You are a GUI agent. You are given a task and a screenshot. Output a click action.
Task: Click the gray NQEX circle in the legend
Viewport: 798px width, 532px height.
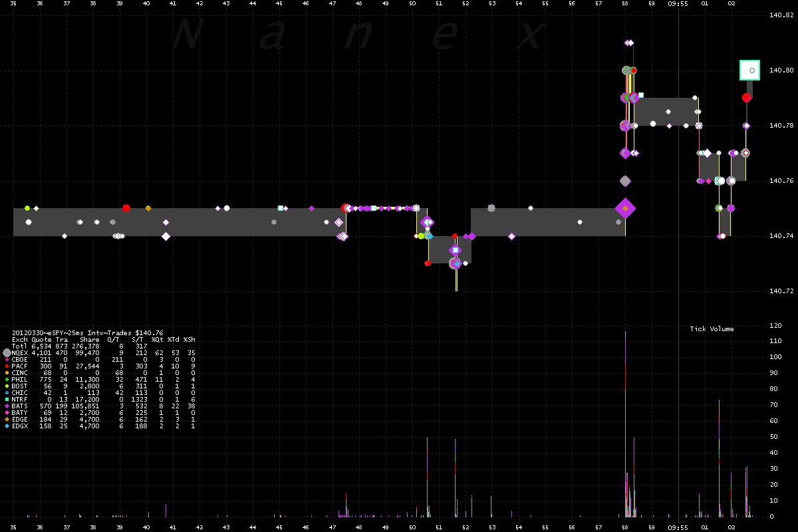(x=7, y=352)
